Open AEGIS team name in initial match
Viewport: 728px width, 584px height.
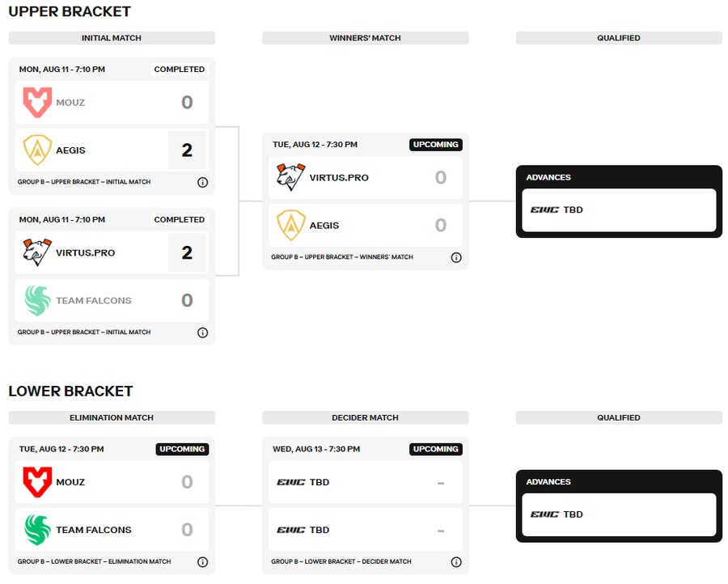(70, 150)
